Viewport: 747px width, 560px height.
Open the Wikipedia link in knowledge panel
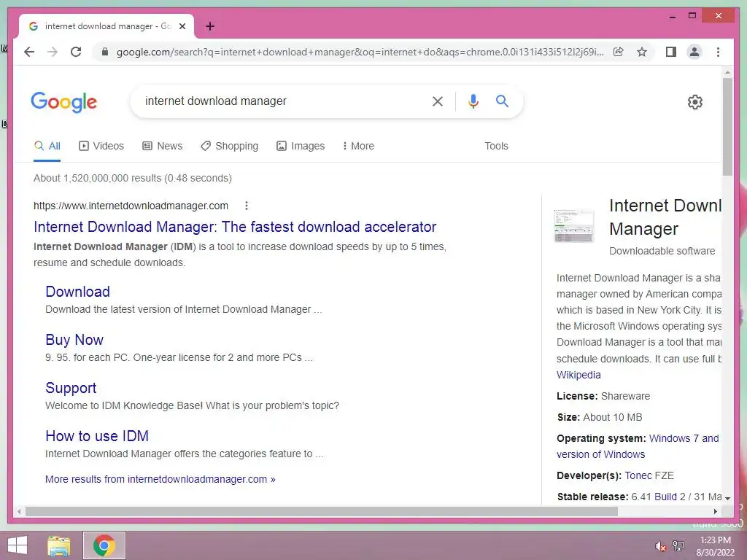coord(578,375)
